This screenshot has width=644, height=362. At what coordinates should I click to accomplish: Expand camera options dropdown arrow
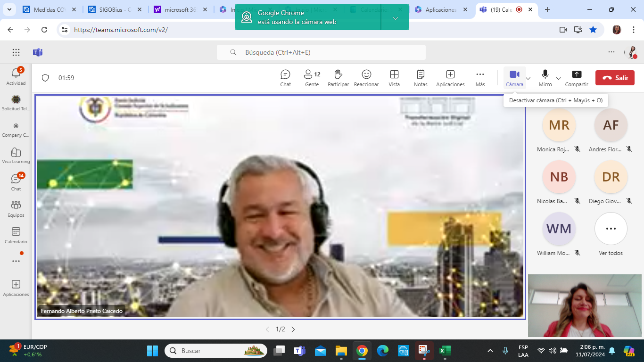[528, 78]
